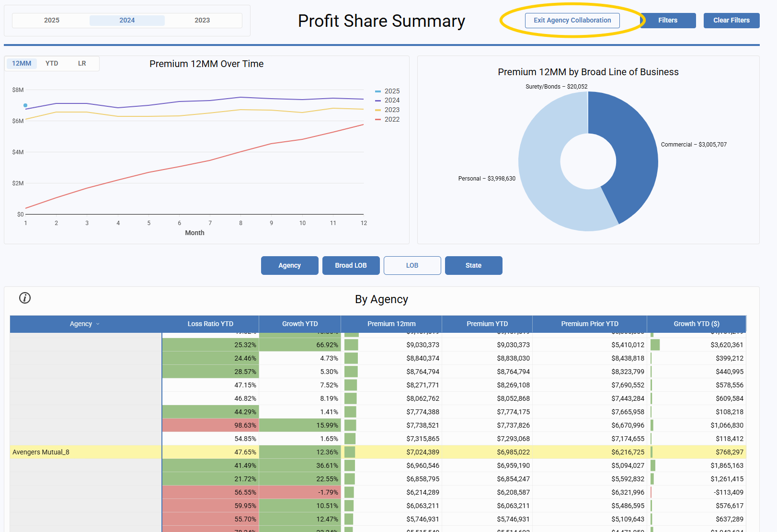Switch chart to YTD view
The width and height of the screenshot is (777, 532).
[52, 63]
